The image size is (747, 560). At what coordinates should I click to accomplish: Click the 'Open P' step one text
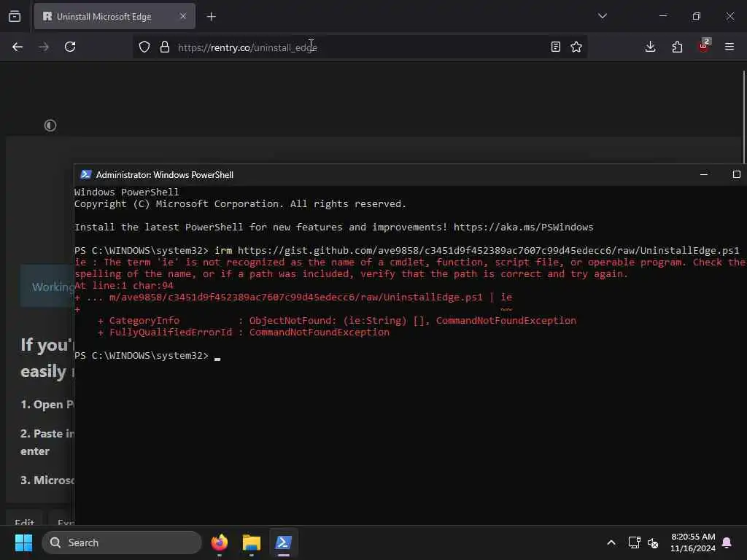point(47,404)
